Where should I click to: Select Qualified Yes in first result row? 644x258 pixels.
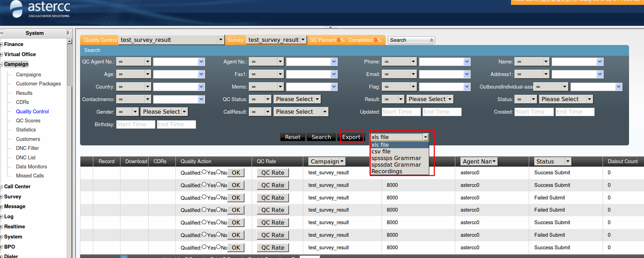pyautogui.click(x=204, y=172)
